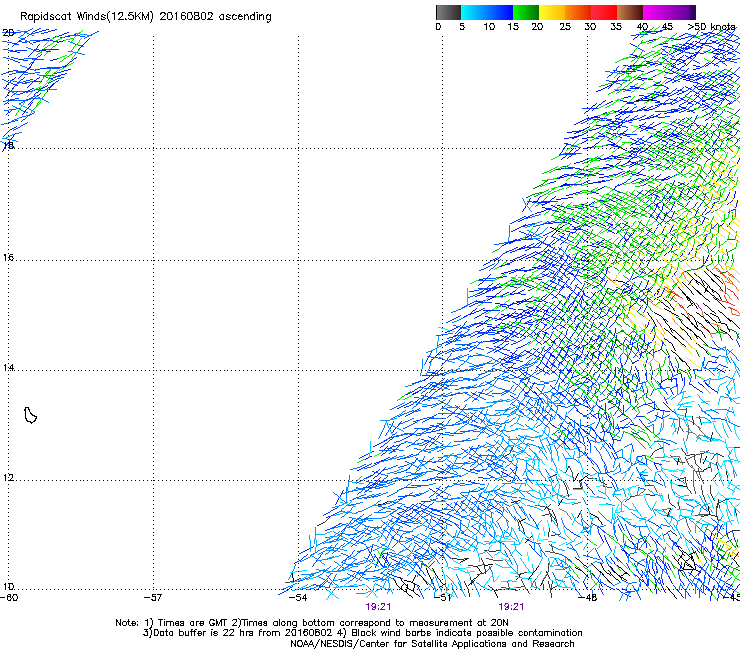This screenshot has width=740, height=650.
Task: Select the green 15-20 knot legend segment
Action: [x=526, y=12]
